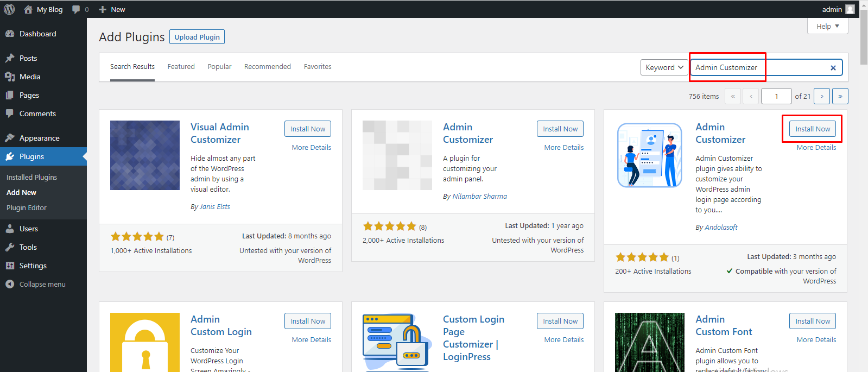Go to Installed Plugins submenu
868x372 pixels.
coord(31,177)
